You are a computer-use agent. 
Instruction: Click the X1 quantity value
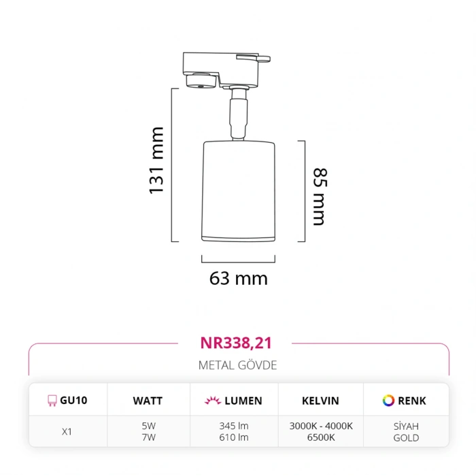pos(68,432)
